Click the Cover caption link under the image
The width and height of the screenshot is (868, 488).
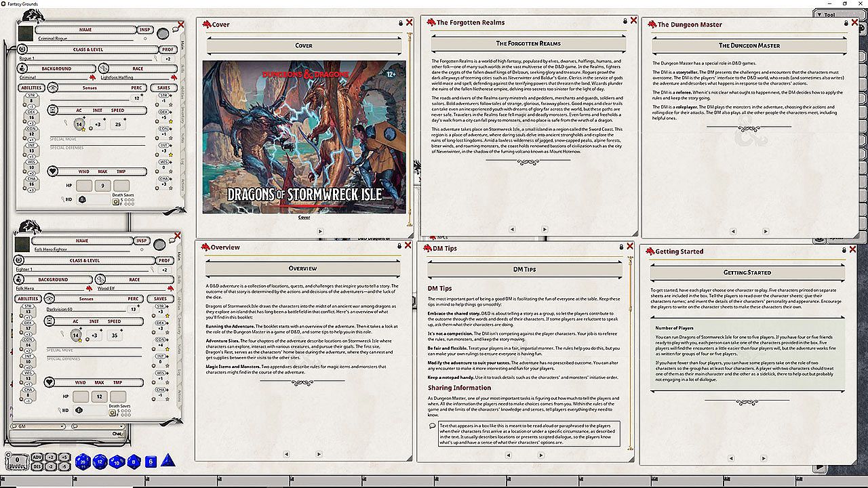click(304, 218)
